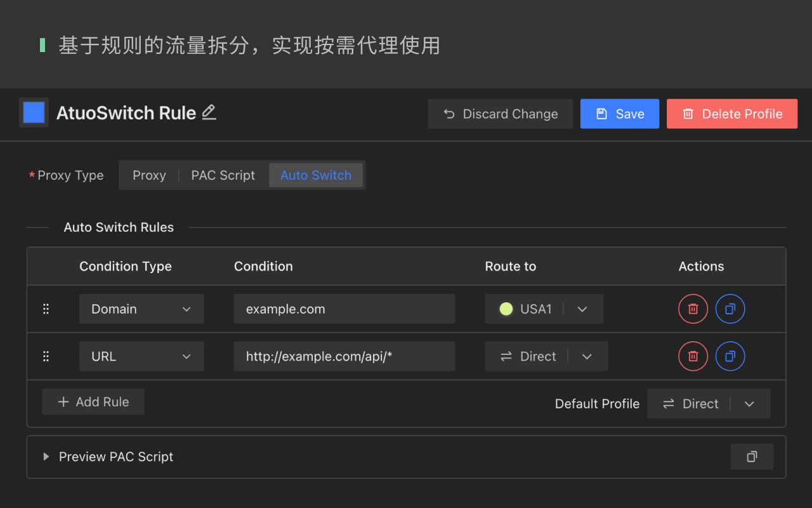Screen dimensions: 812x508
Task: Copy the PAC script using the copy icon
Action: point(752,456)
